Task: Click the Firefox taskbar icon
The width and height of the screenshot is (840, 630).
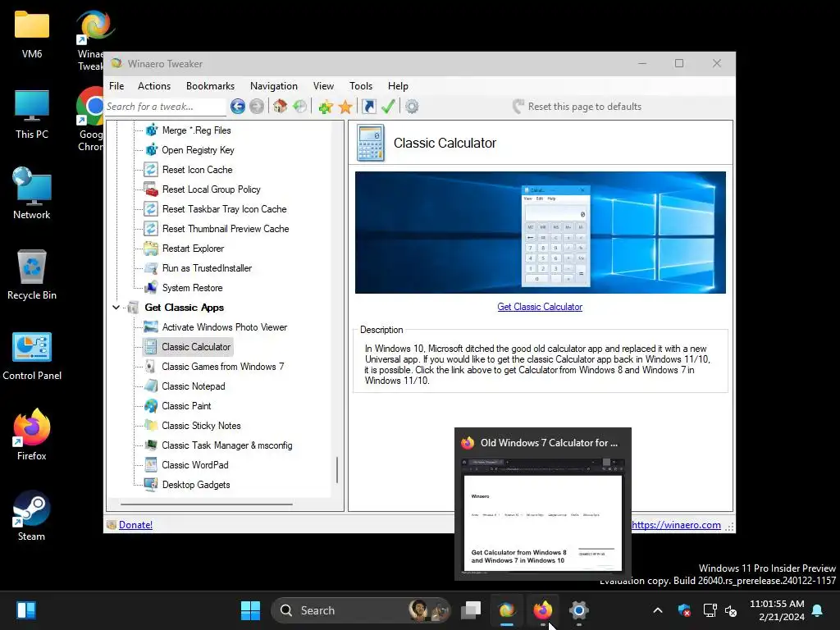Action: [543, 610]
